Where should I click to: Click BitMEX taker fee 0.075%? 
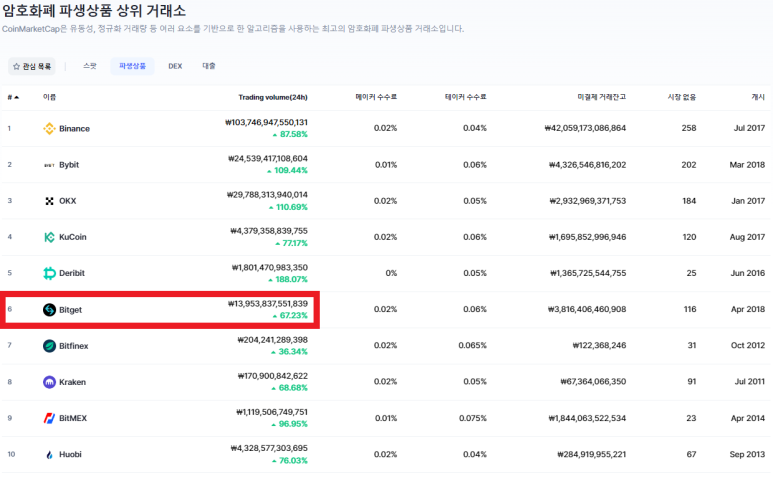[473, 418]
